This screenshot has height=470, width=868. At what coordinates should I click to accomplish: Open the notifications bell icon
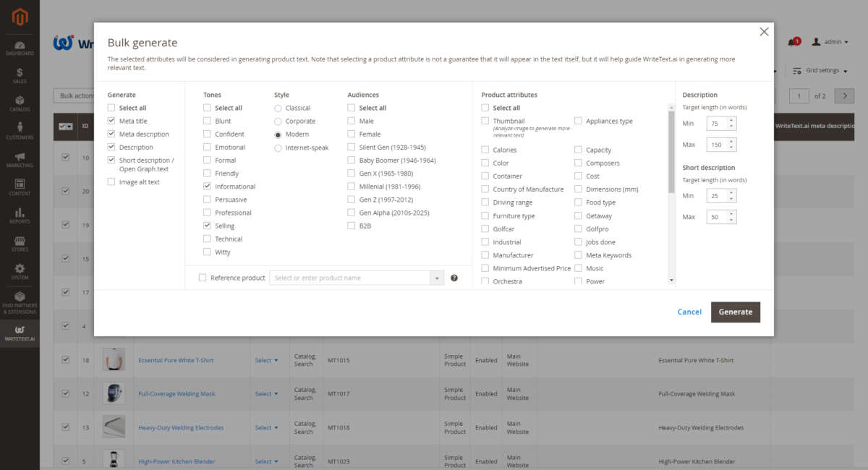[792, 42]
